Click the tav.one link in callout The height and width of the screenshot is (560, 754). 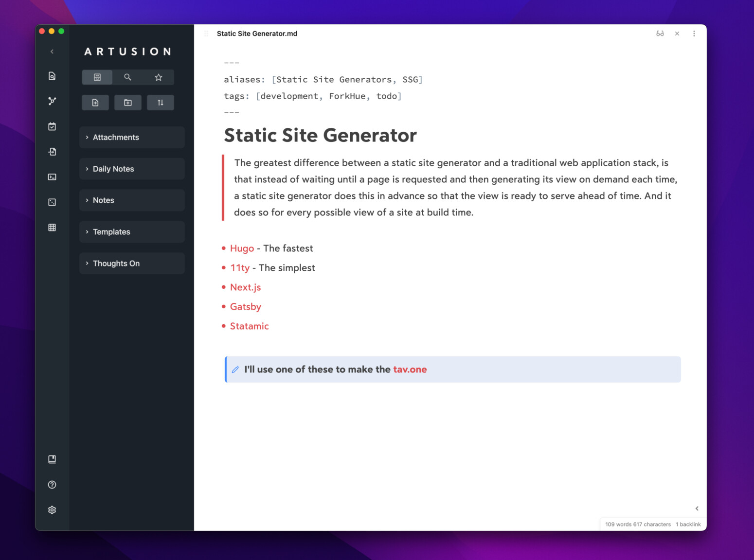[x=410, y=369]
